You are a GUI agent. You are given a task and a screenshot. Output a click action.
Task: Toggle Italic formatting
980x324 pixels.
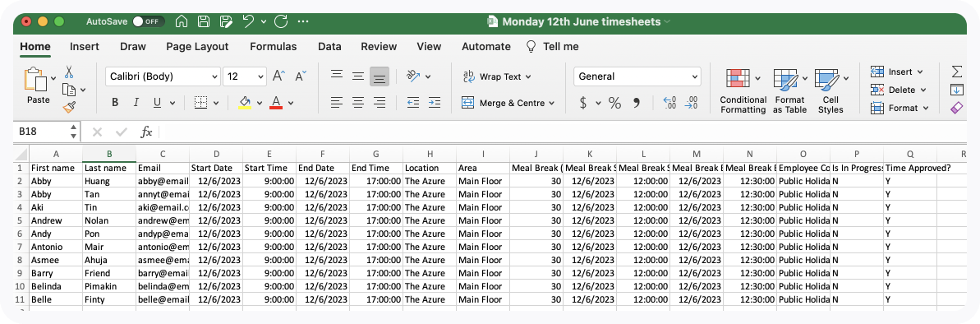tap(135, 103)
